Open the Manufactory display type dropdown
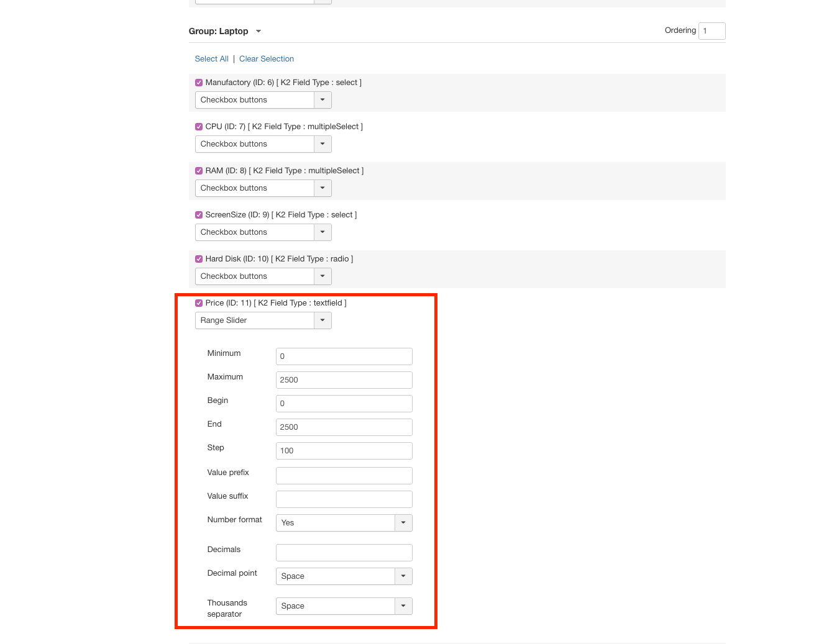Viewport: 824px width, 644px height. click(x=263, y=100)
